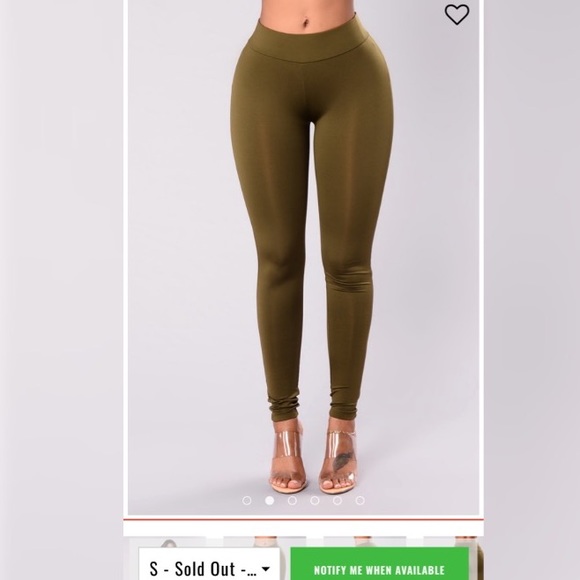This screenshot has width=580, height=580.
Task: Tap the model's navel in the photo
Action: click(305, 23)
